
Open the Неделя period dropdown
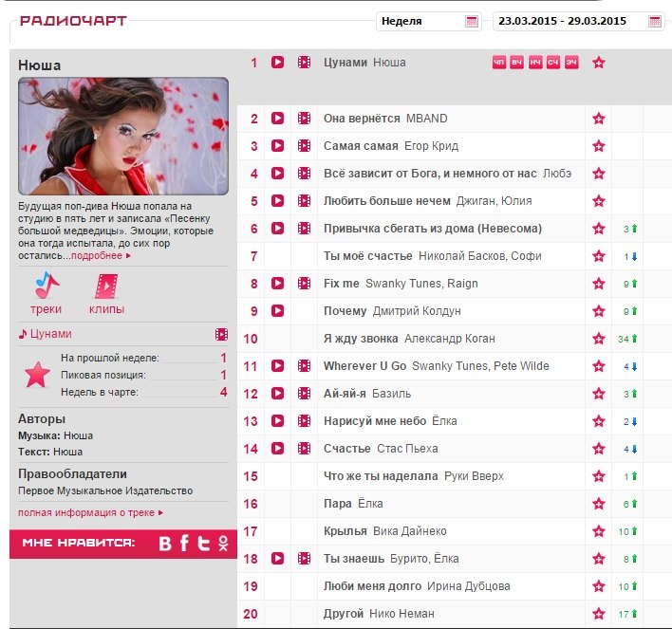(x=429, y=21)
